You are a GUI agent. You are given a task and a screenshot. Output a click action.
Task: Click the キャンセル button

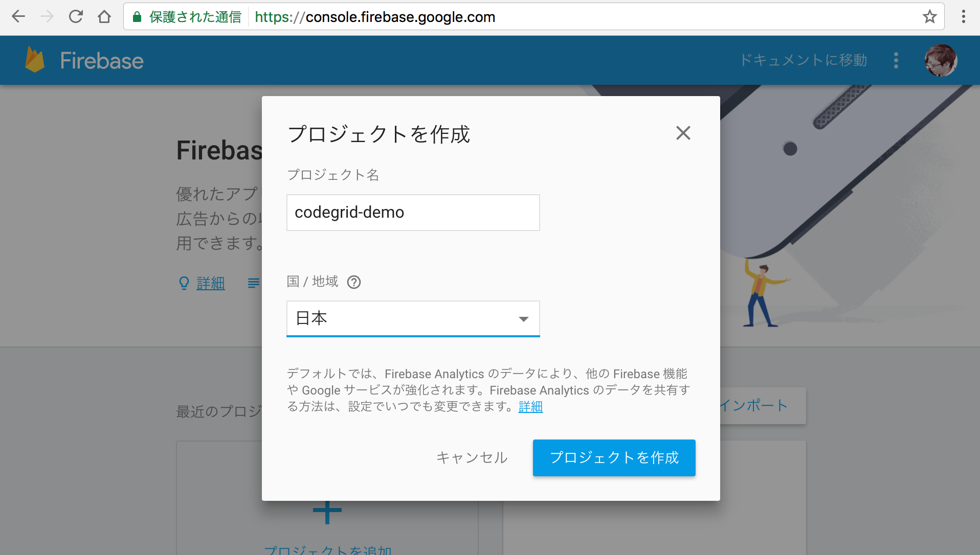(472, 458)
